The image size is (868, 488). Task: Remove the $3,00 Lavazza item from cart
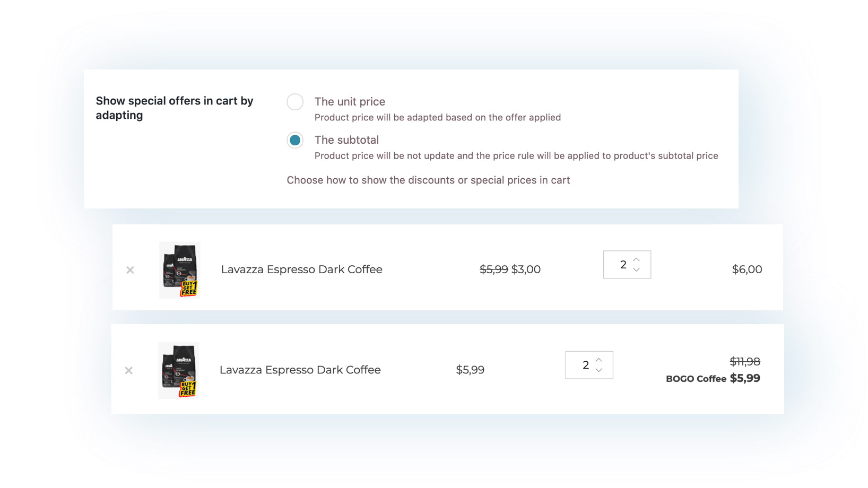pos(130,270)
